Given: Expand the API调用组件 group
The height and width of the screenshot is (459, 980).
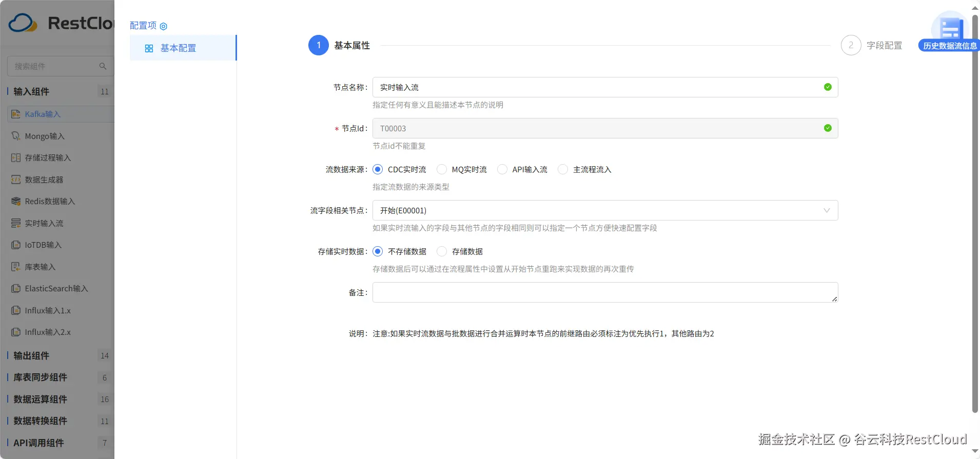Looking at the screenshot, I should click(38, 443).
